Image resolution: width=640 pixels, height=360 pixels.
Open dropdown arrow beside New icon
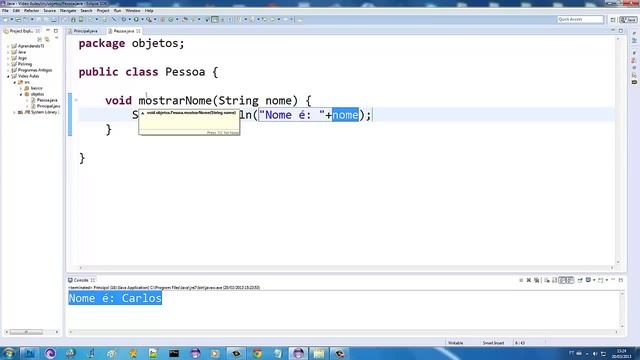(11, 20)
